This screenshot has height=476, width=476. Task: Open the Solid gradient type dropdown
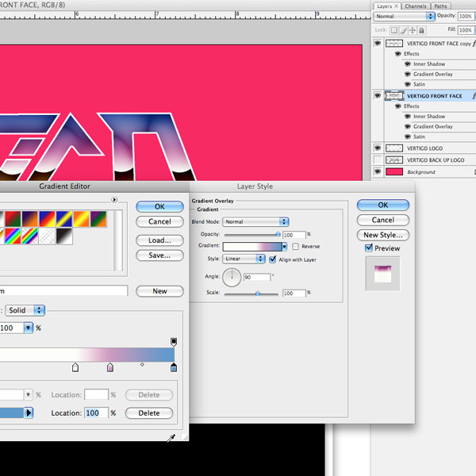[x=27, y=309]
